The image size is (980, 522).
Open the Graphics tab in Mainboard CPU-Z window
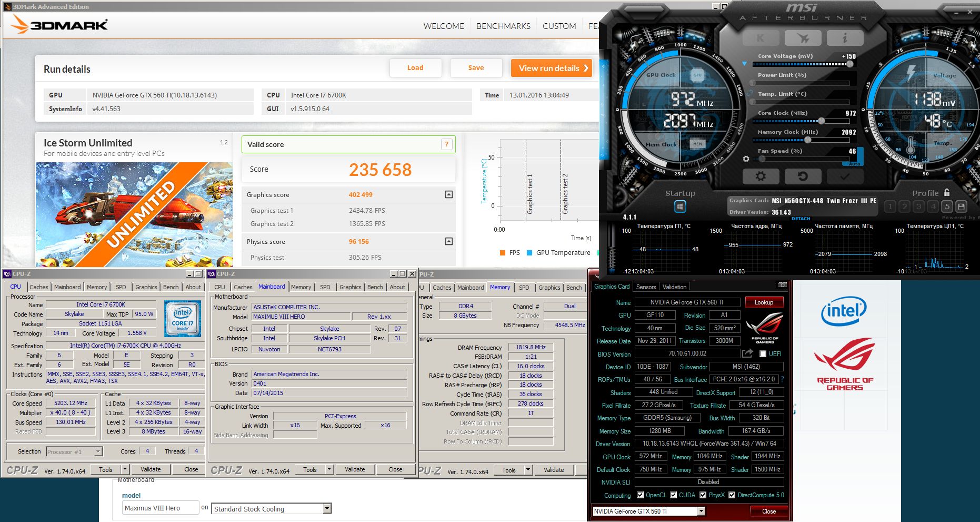351,287
